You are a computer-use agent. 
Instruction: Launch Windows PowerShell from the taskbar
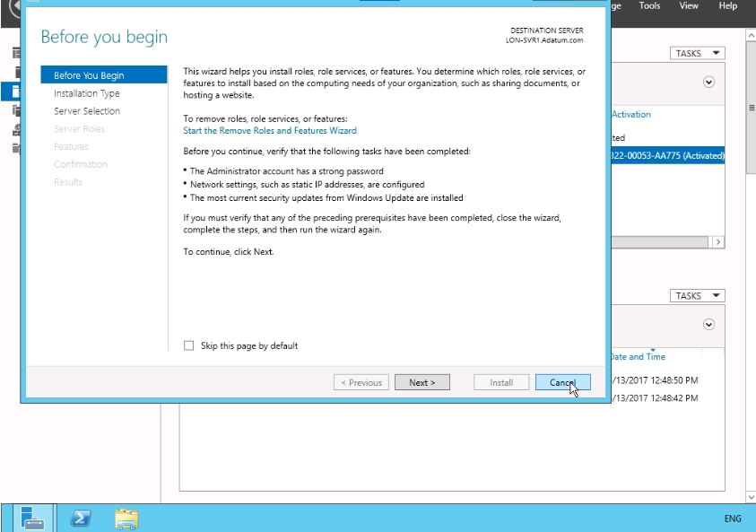81,518
